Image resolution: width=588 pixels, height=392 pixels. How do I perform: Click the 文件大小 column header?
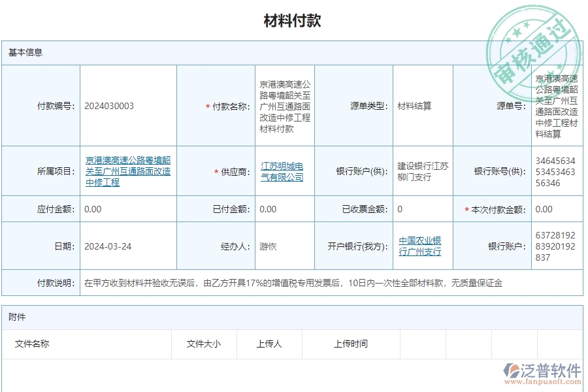click(x=204, y=344)
